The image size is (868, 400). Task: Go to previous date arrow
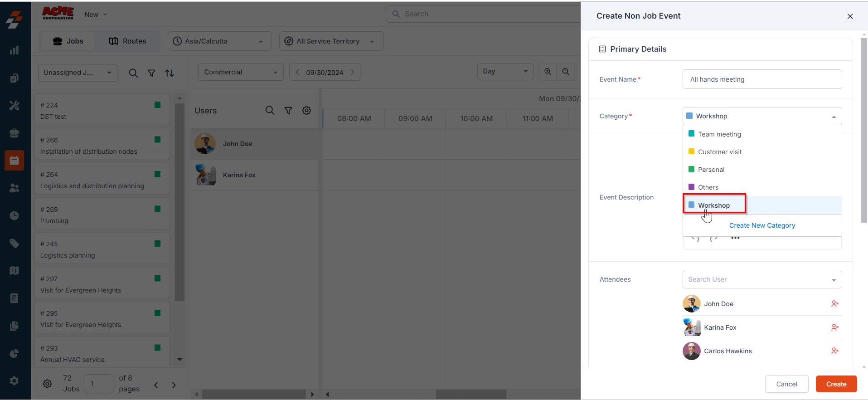point(297,72)
